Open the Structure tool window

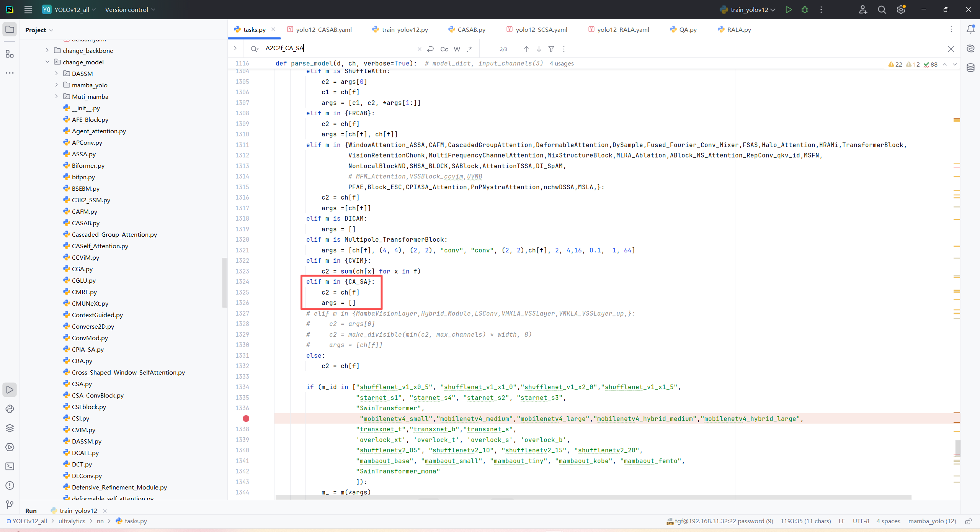10,54
